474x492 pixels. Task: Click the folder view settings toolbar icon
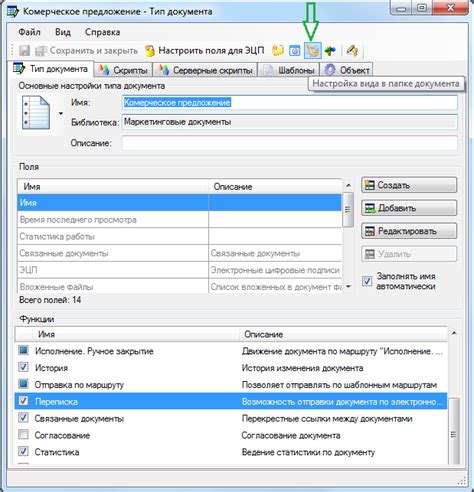312,51
